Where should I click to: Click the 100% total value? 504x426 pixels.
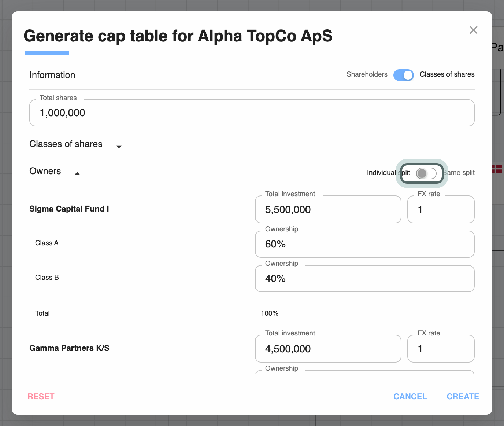270,313
